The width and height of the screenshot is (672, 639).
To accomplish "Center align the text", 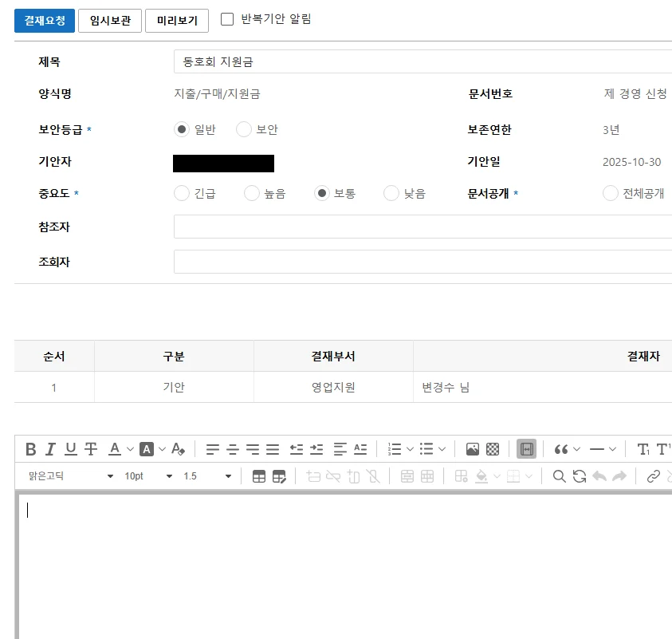I will click(x=233, y=449).
